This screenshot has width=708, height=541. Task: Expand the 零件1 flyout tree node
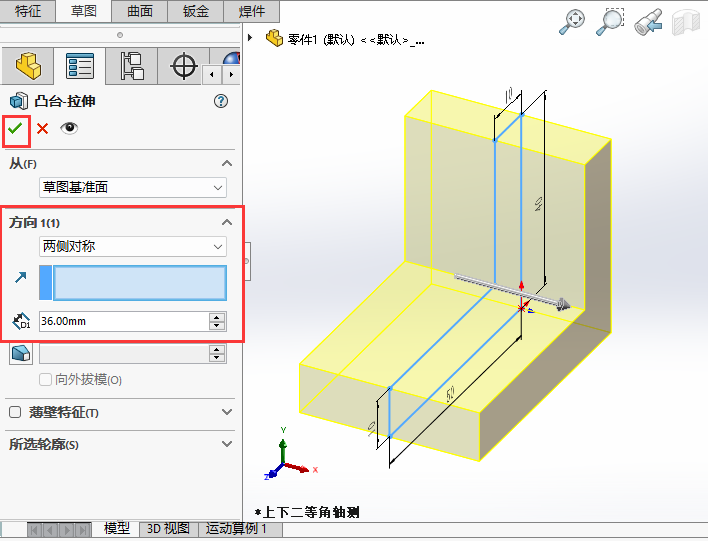(x=250, y=38)
